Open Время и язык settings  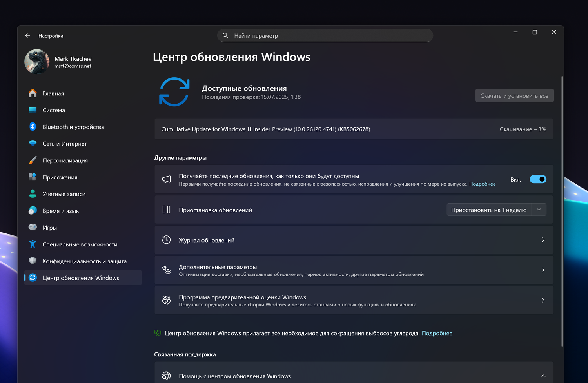click(83, 211)
